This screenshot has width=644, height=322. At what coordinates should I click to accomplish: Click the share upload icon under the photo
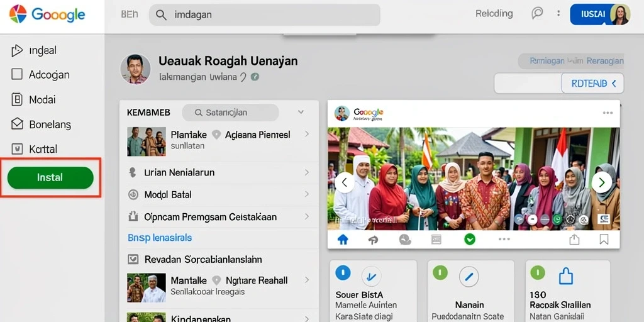click(x=574, y=240)
